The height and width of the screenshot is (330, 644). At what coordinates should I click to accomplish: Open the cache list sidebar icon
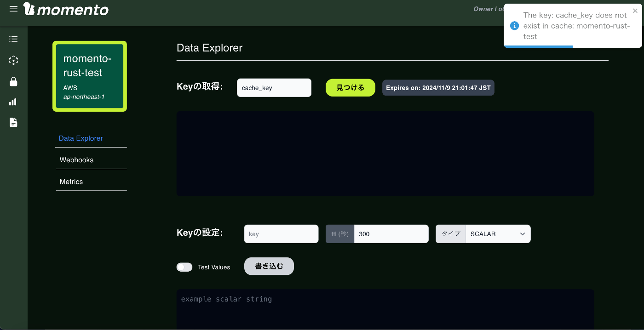point(13,39)
